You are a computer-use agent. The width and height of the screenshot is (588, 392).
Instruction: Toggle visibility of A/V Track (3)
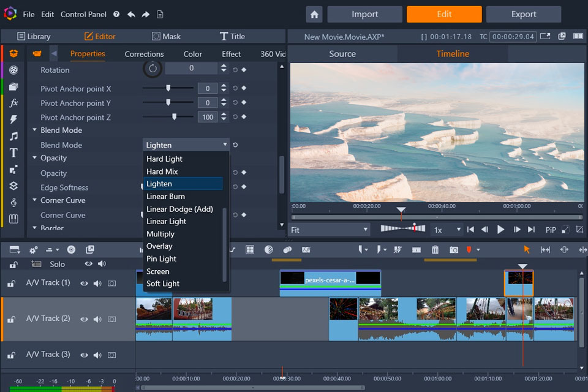point(84,355)
